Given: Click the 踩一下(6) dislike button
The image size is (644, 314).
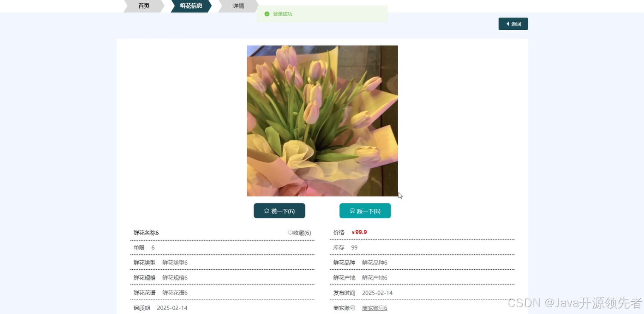Looking at the screenshot, I should pos(365,211).
